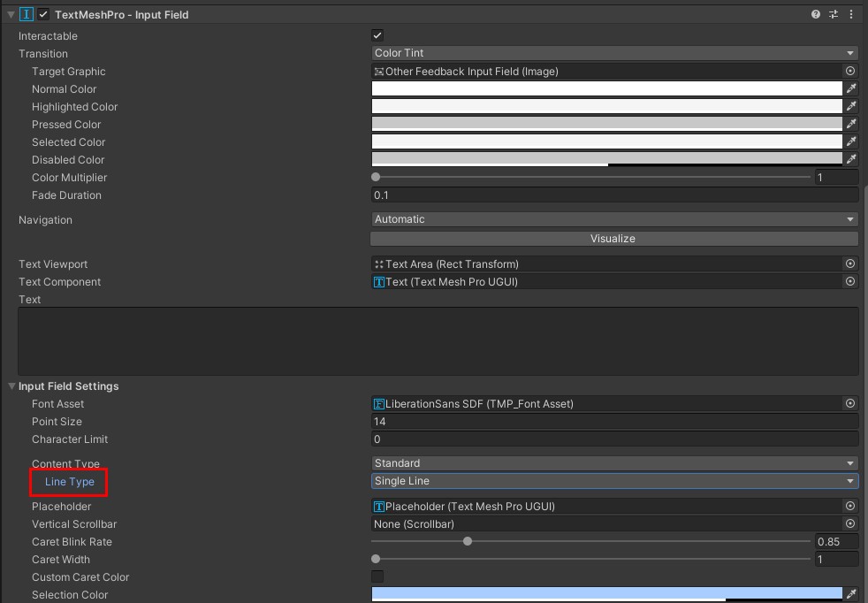Click Normal Color eyedropper icon
This screenshot has height=603, width=868.
coord(851,88)
